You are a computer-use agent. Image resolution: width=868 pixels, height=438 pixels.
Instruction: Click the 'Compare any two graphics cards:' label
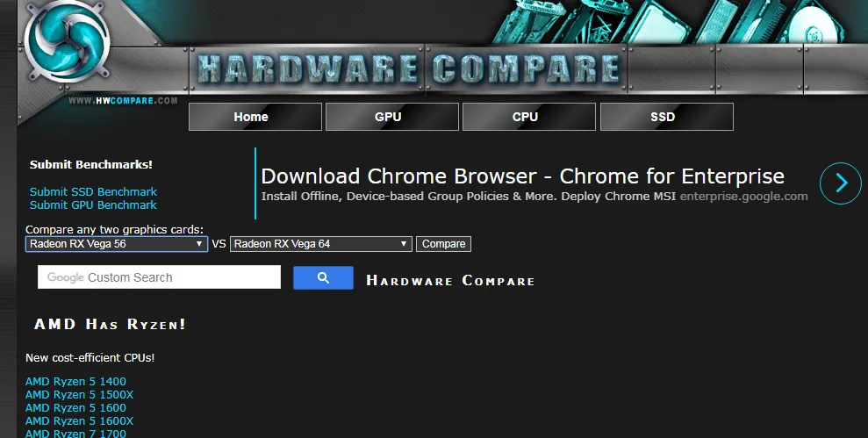coord(115,229)
